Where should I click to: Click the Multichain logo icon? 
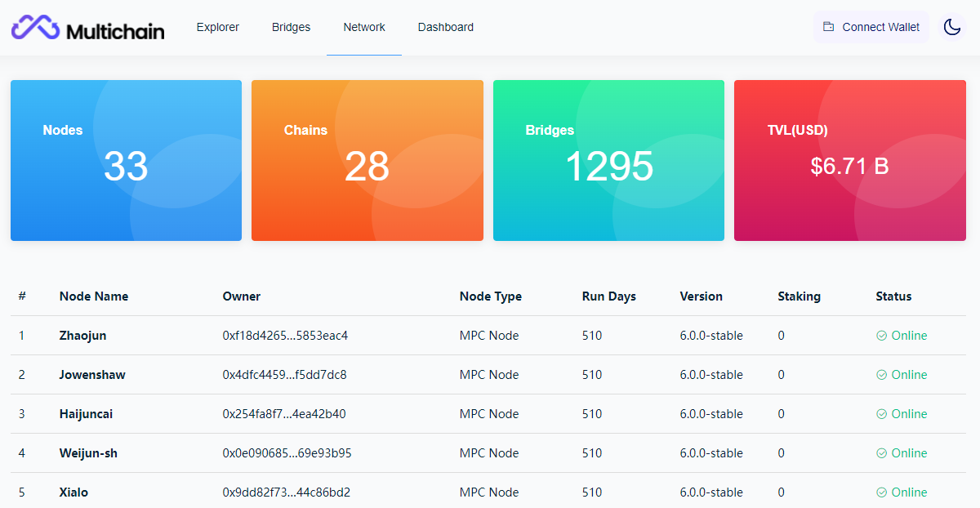point(35,28)
